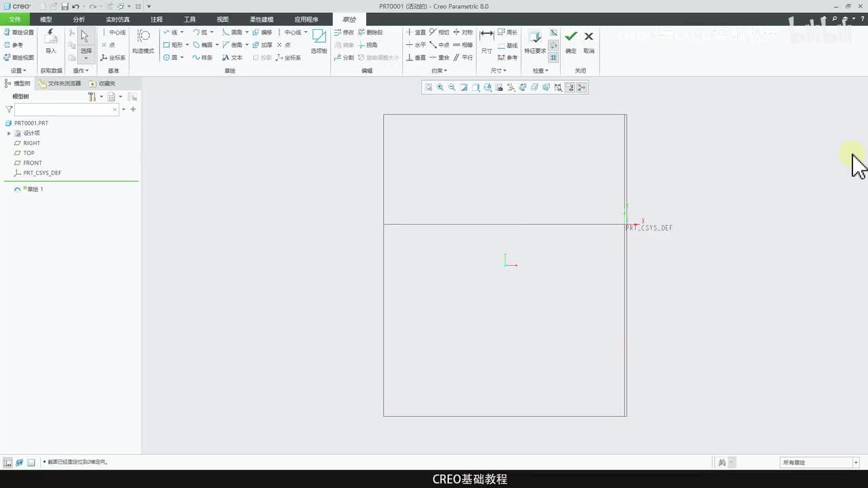This screenshot has height=488, width=868.
Task: Select the 弧 (Arc) sketch tool
Action: (x=200, y=32)
